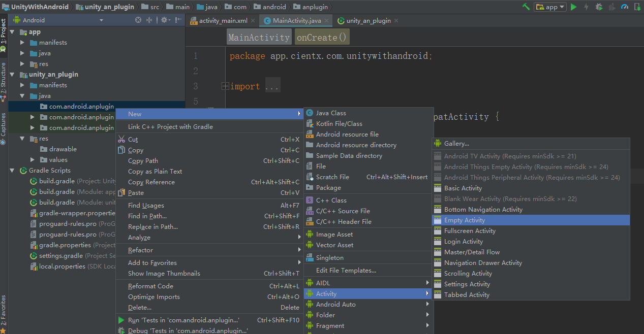This screenshot has height=334, width=644.
Task: Click the Apply Changes lightning icon
Action: coord(587,7)
